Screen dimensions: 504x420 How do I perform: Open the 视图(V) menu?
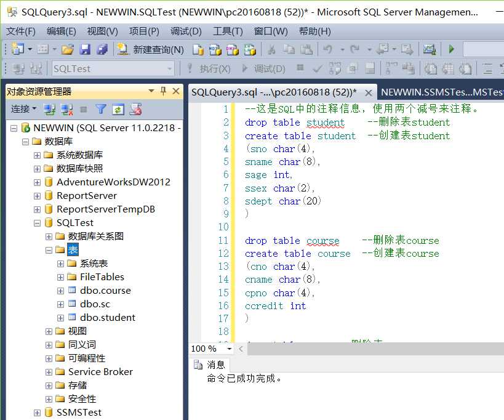(103, 31)
